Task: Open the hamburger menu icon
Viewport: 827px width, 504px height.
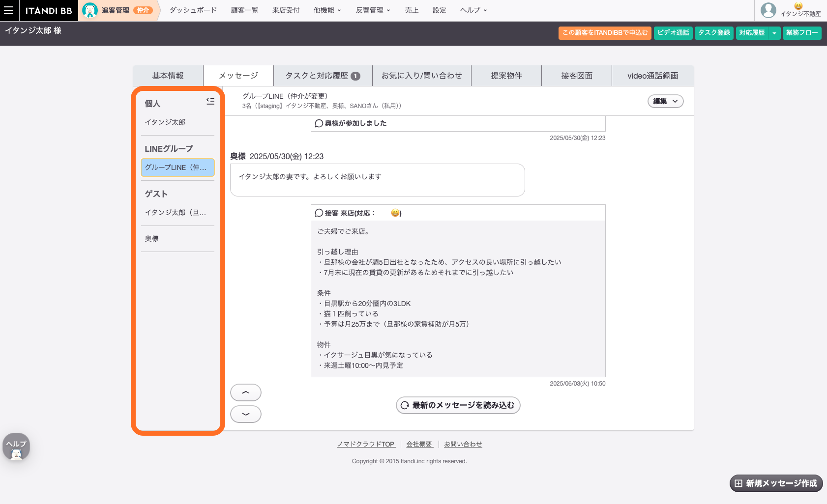Action: [8, 10]
